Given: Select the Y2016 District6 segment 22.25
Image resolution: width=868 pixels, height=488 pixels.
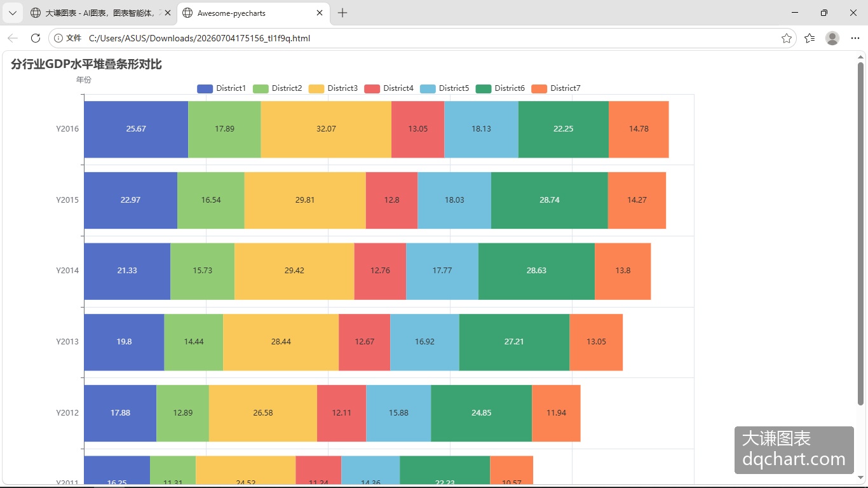Looking at the screenshot, I should 564,129.
